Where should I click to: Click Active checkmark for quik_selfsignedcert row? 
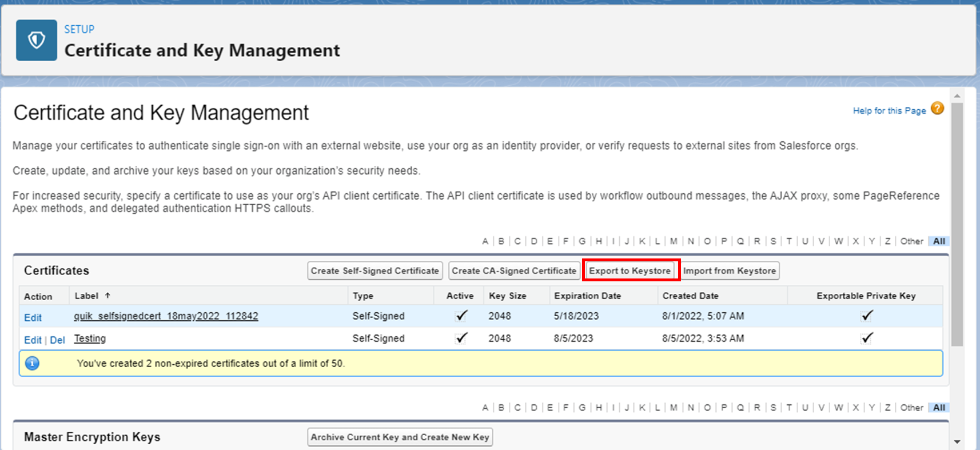click(461, 316)
